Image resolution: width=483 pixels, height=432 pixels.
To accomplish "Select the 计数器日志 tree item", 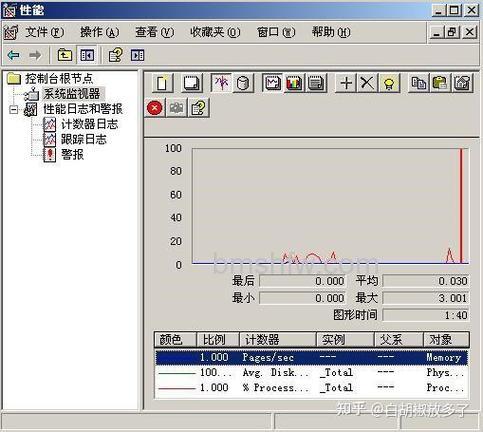I will 89,124.
